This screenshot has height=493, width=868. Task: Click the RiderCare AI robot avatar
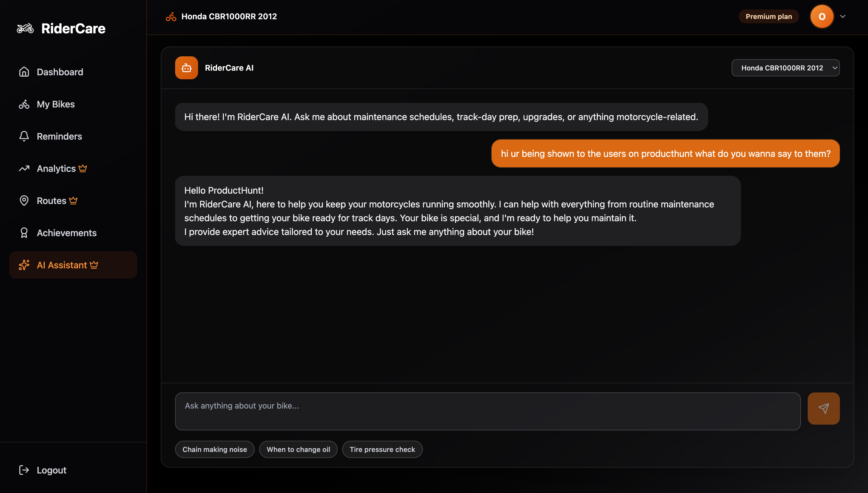[186, 68]
